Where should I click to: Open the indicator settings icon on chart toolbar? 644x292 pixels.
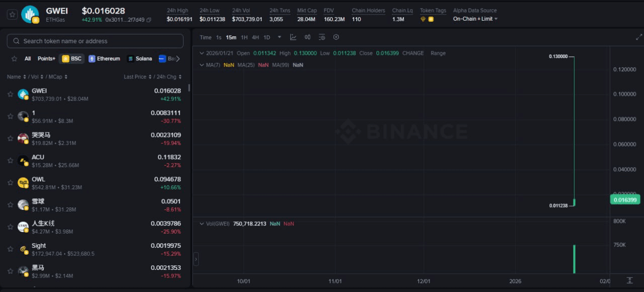(x=321, y=37)
